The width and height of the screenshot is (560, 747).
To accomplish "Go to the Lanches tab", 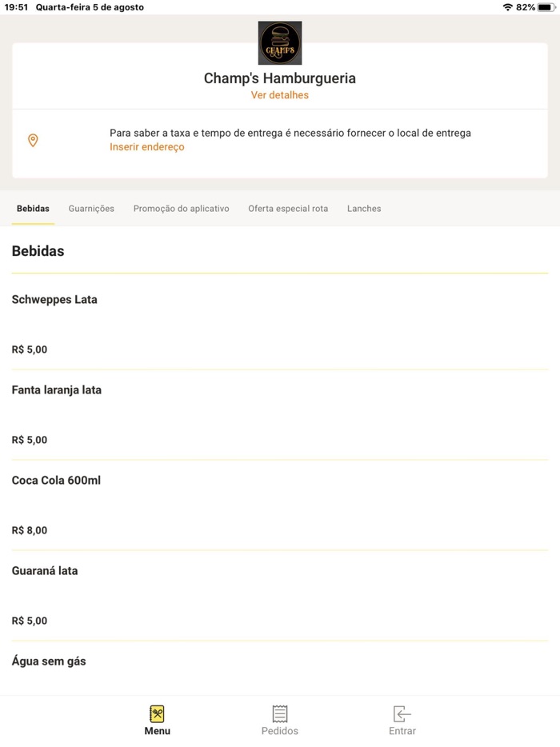I will 364,209.
